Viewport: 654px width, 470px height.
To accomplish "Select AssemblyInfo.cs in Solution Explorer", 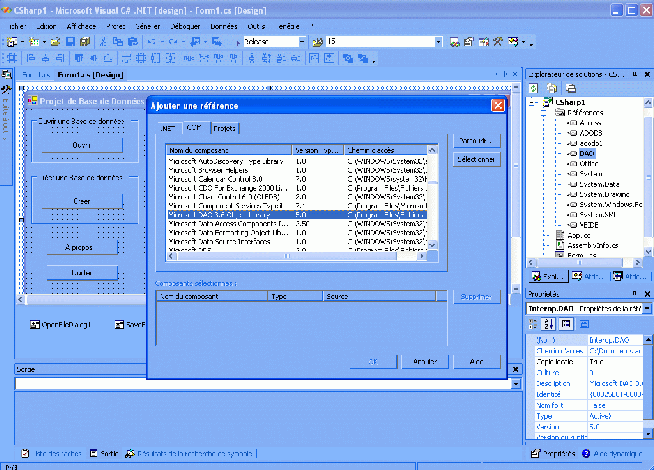I will coord(593,245).
